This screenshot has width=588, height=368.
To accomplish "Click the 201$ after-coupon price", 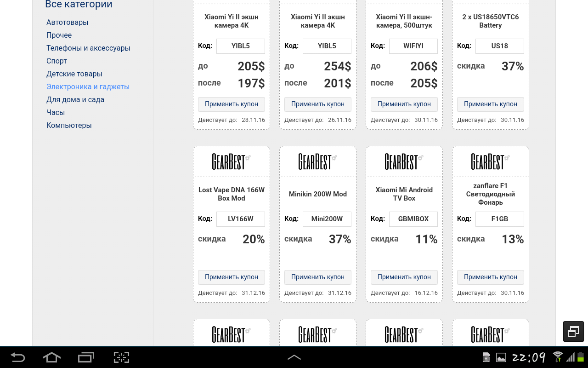I will (338, 83).
